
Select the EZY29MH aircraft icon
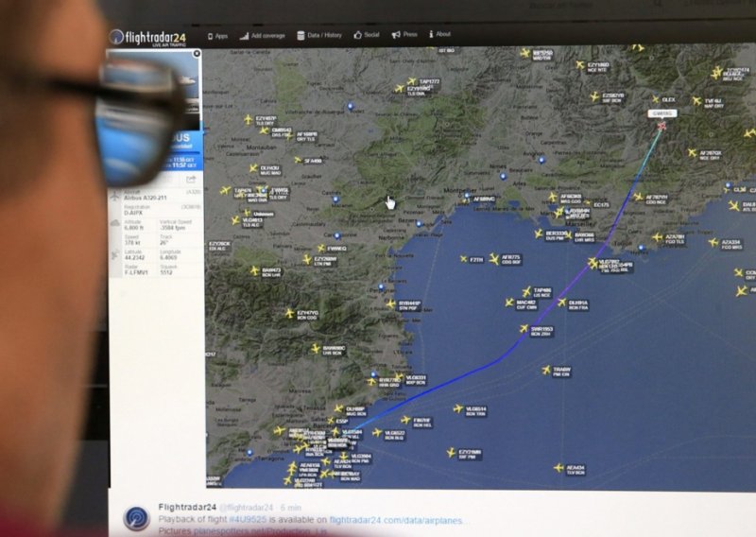click(x=451, y=452)
